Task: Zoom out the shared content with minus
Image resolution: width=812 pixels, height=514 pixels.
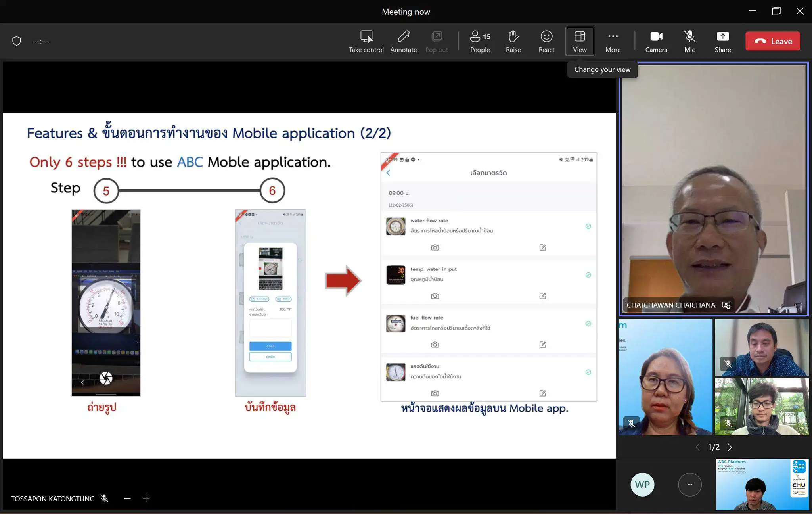Action: [127, 498]
